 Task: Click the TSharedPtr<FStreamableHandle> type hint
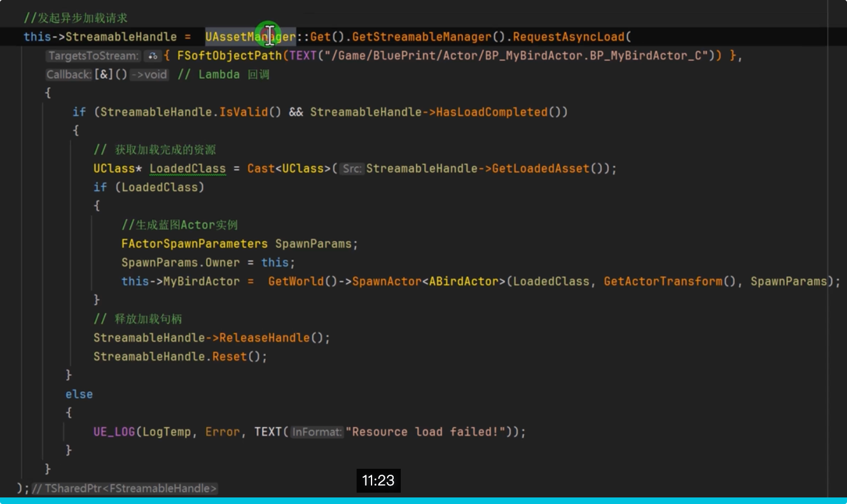tap(125, 488)
